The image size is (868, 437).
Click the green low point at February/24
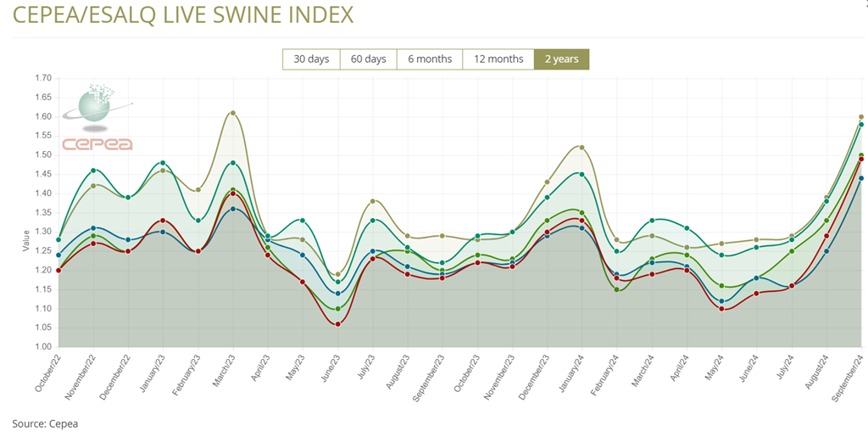(x=617, y=289)
